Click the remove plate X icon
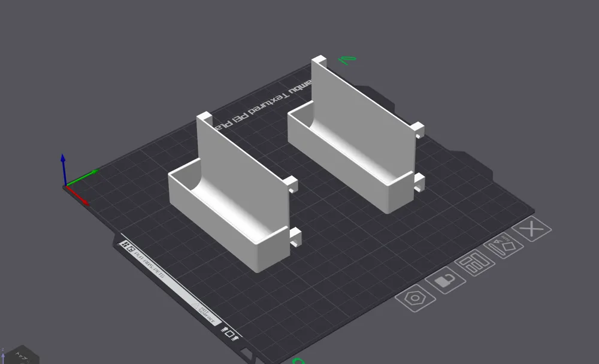Viewport: 599px width, 364px height. tap(531, 229)
